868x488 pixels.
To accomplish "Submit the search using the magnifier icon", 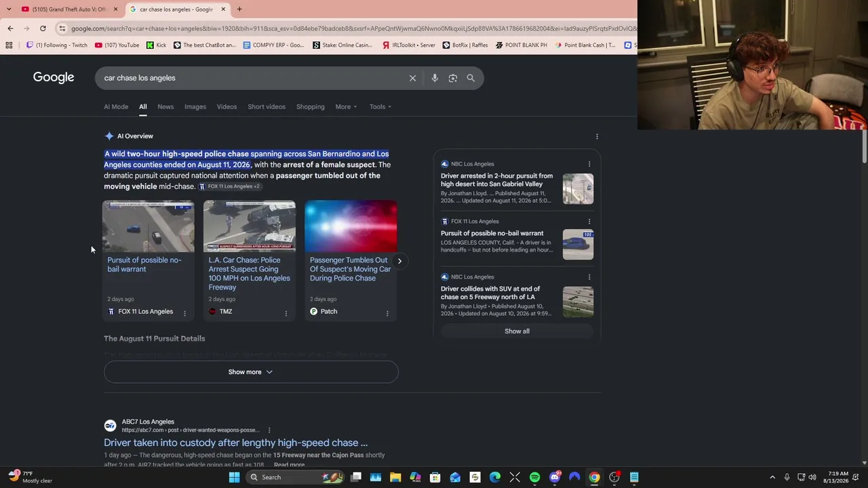I will (471, 78).
